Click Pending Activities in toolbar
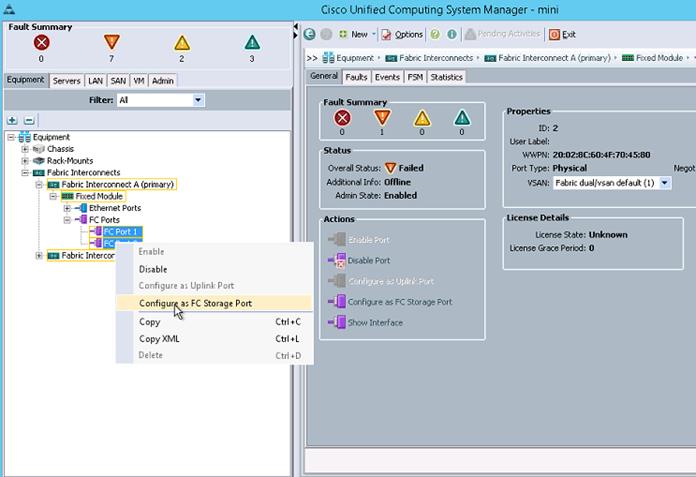The width and height of the screenshot is (696, 477). 502,34
